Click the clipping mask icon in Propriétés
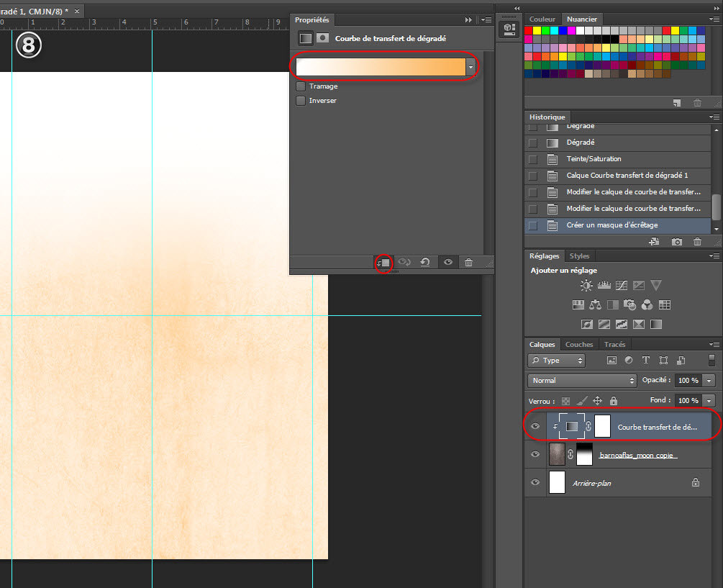723x588 pixels. (384, 263)
